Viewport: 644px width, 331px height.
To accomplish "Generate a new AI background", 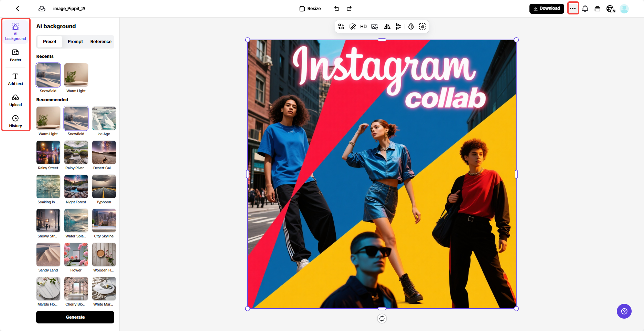I will 75,317.
